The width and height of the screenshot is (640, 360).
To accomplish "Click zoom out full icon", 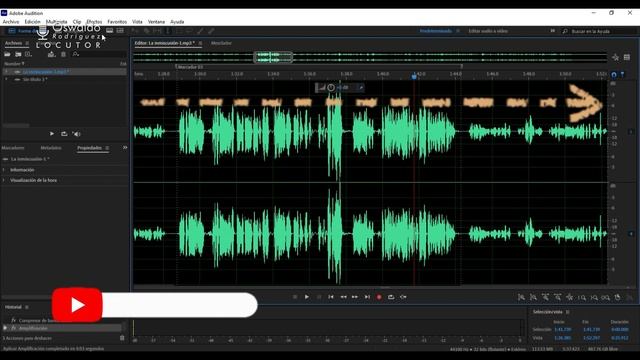I will click(x=569, y=298).
